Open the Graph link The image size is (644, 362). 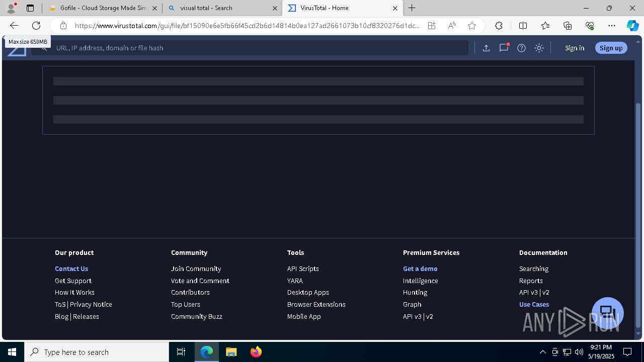pyautogui.click(x=412, y=304)
